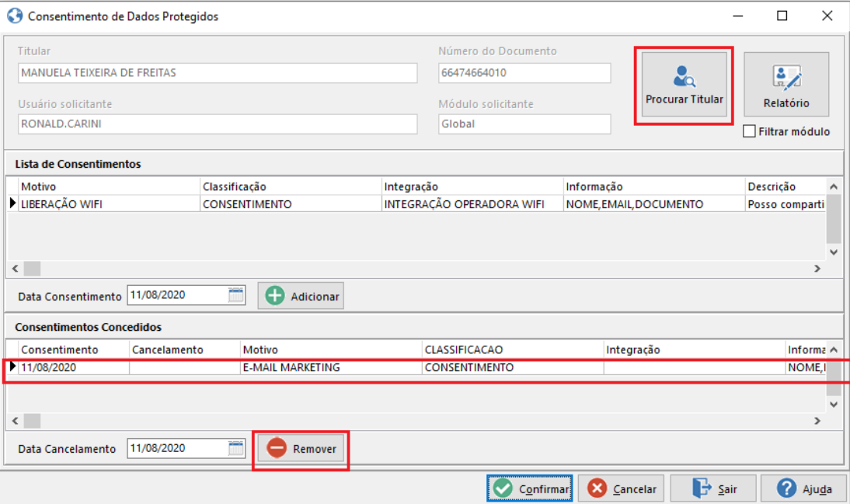Click the Integração header in Lista de Consentimentos
The image size is (850, 504).
(x=472, y=186)
